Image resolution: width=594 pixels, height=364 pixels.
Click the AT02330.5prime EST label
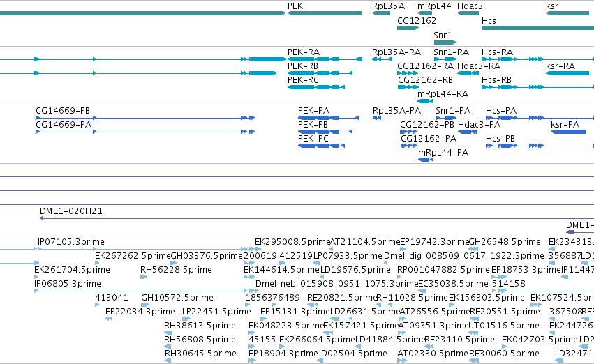[x=433, y=354]
